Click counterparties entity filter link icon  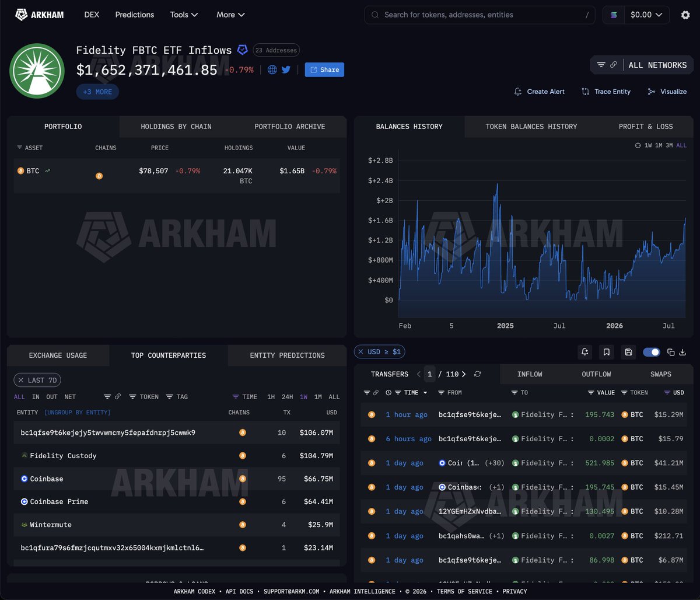pyautogui.click(x=118, y=397)
